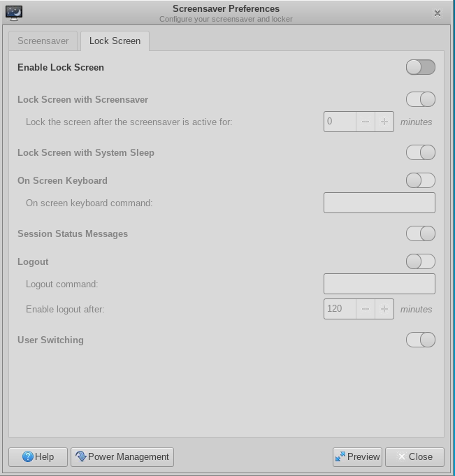Click the Power Management button's icon

81,456
